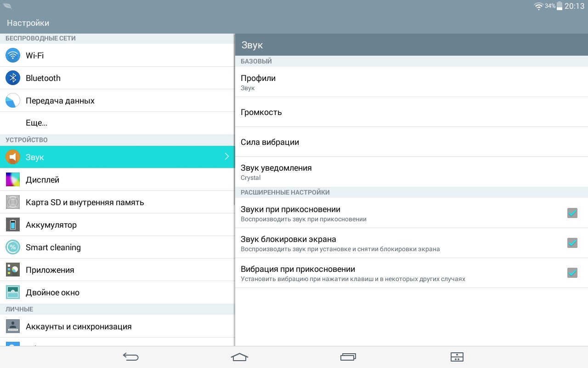
Task: Expand the Еще... wireless options
Action: (x=37, y=123)
